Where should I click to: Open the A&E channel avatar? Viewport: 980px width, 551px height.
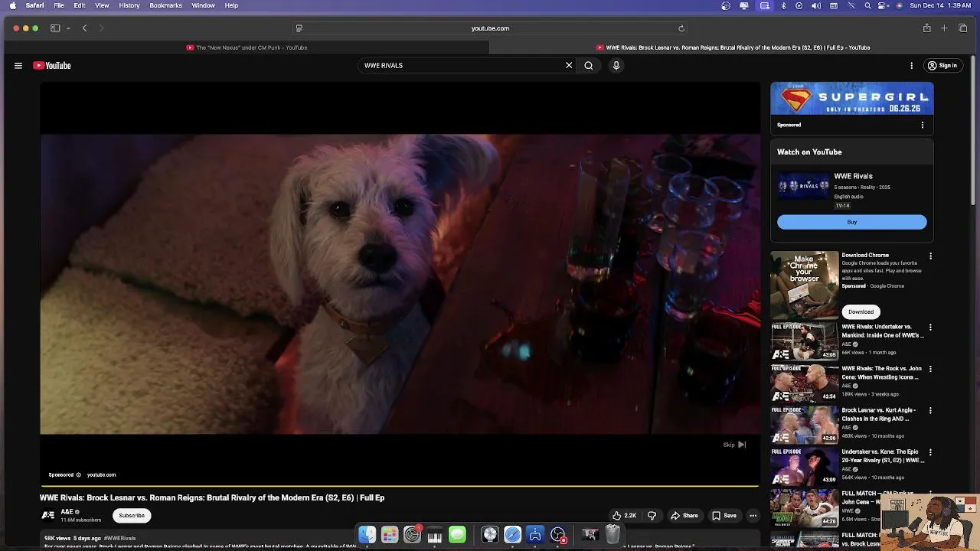click(48, 516)
